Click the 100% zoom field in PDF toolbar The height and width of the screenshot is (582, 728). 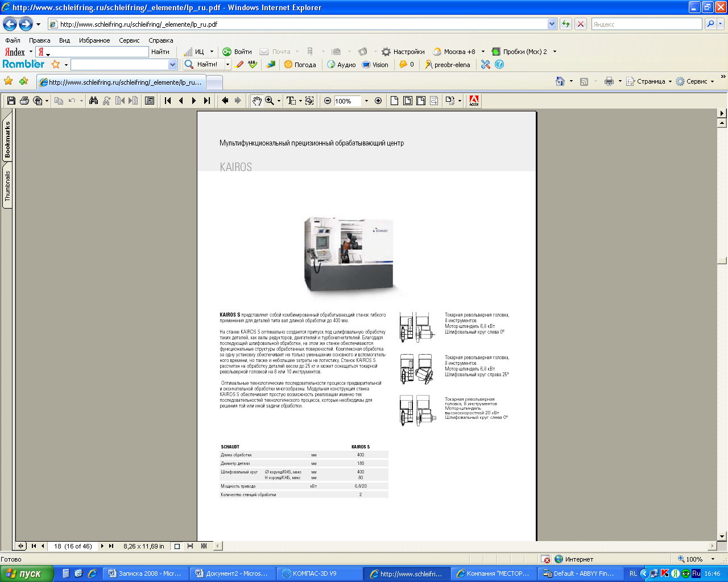(x=348, y=101)
